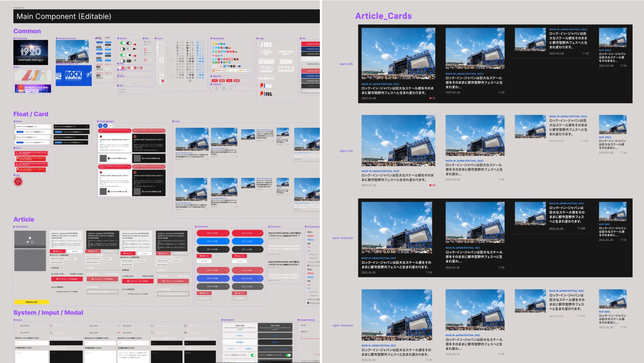The image size is (644, 363).
Task: Toggle the green switch in the light iOS modal
Action: click(x=253, y=355)
